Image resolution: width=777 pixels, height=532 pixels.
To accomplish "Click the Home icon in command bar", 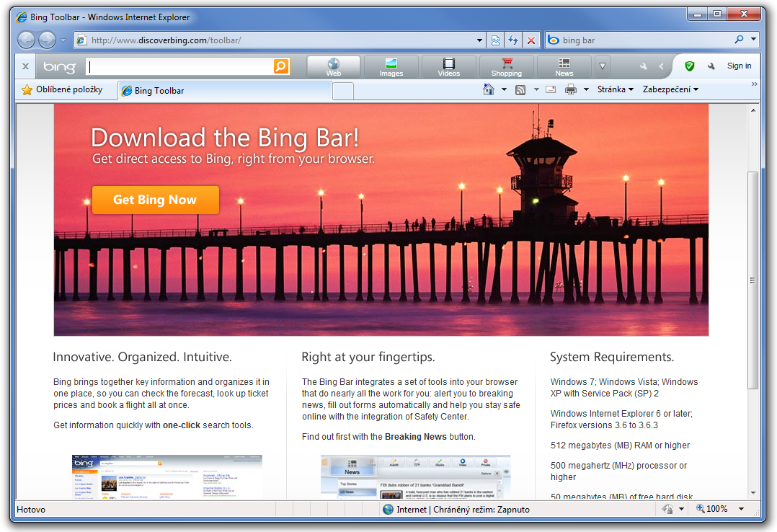I will coord(489,89).
